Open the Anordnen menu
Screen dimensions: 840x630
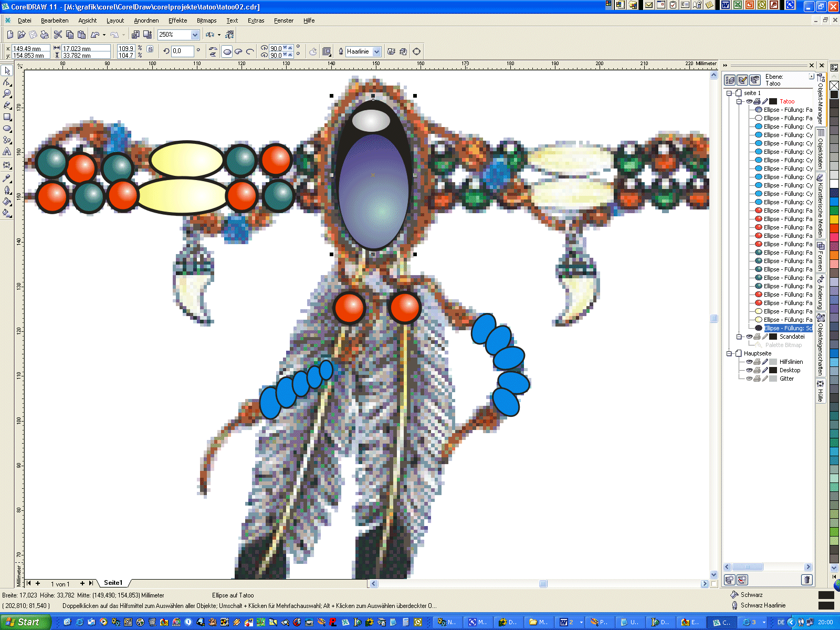[146, 20]
